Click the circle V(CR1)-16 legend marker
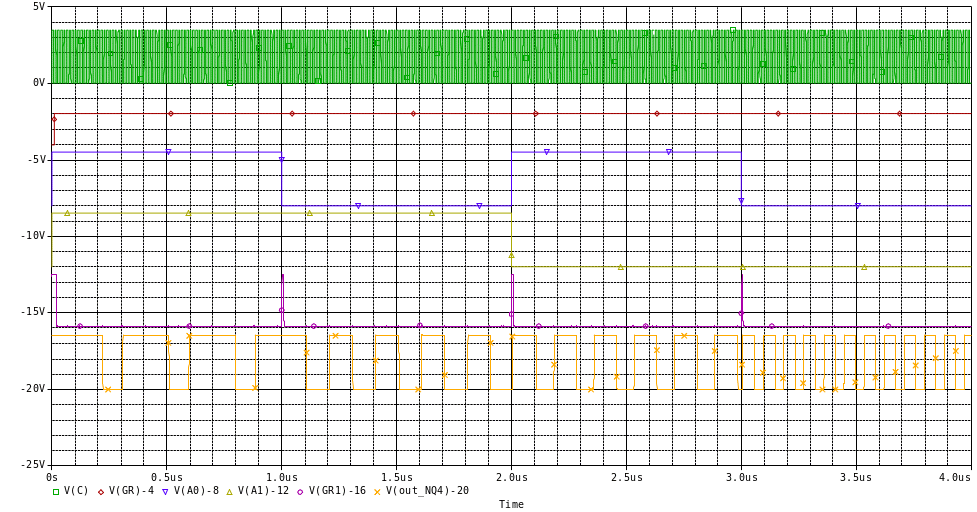The image size is (977, 512). click(299, 491)
